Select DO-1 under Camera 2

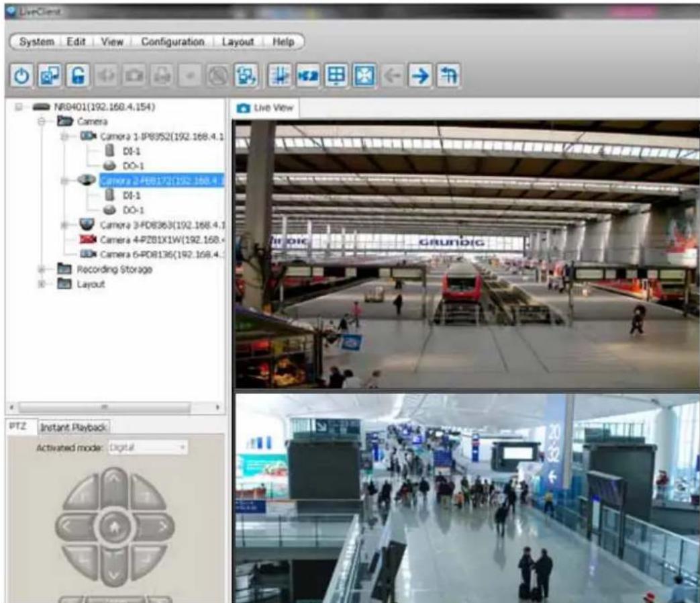click(134, 210)
